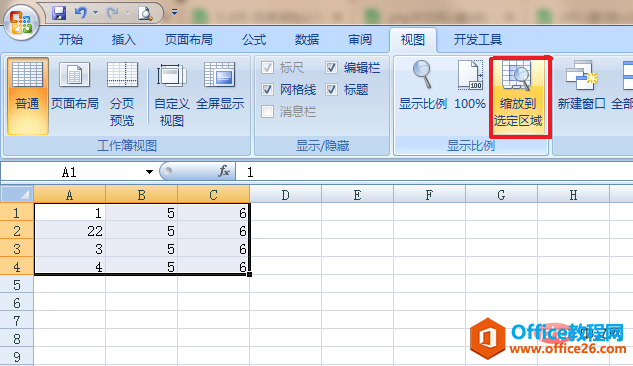633x366 pixels.
Task: Toggle the 标尺 checkbox
Action: click(x=267, y=67)
